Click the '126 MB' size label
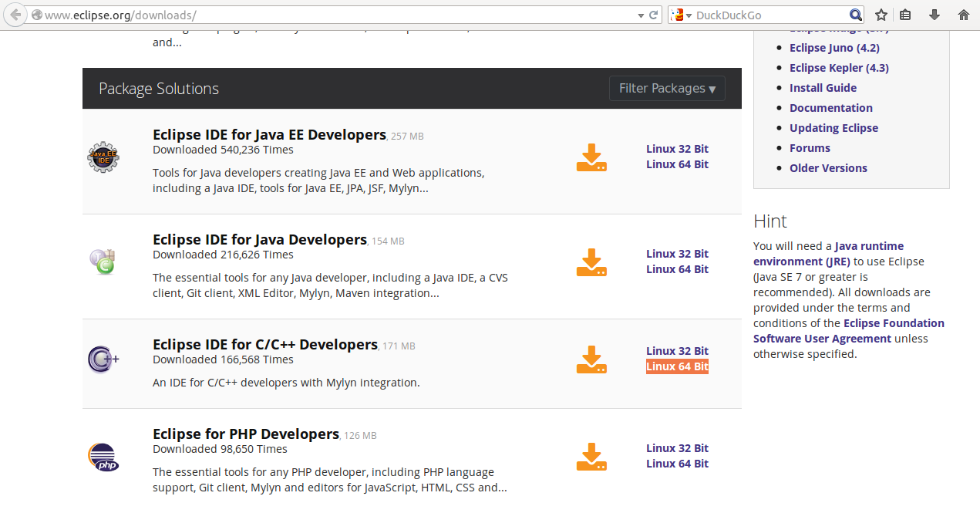This screenshot has height=513, width=980. [x=360, y=436]
